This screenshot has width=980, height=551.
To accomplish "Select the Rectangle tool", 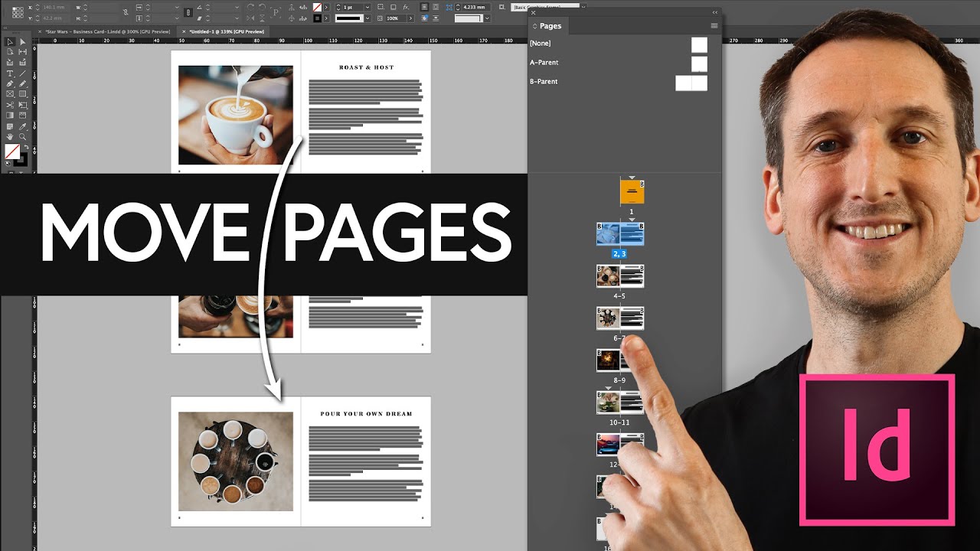I will [23, 94].
